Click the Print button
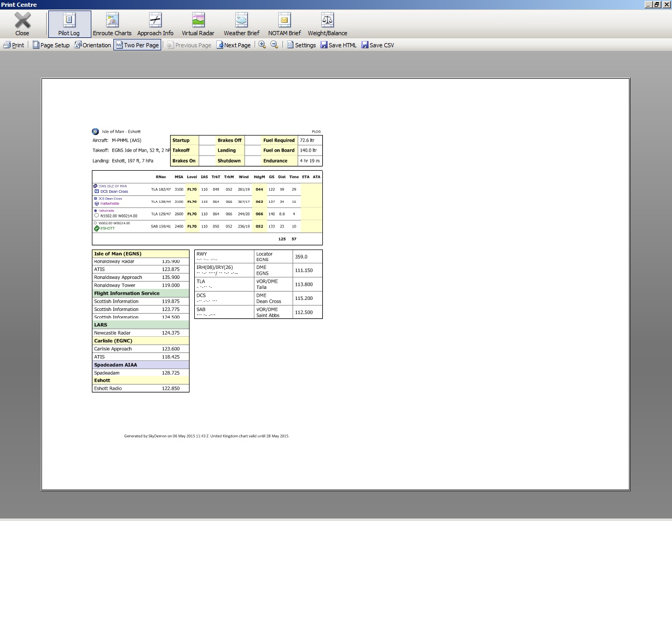 click(x=14, y=45)
